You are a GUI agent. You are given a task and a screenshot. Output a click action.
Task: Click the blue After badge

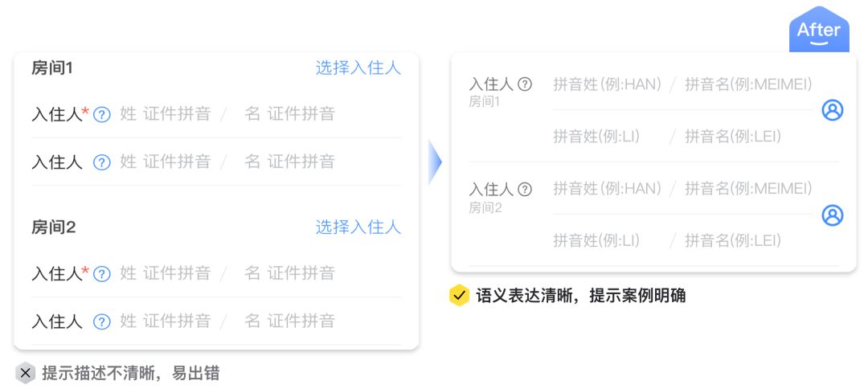pos(819,29)
